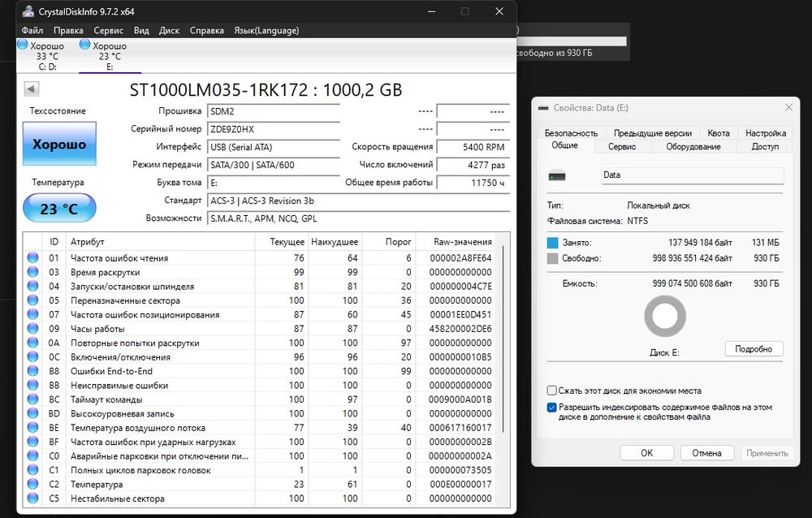This screenshot has height=518, width=812.
Task: Switch to Доступ tab
Action: [x=765, y=147]
